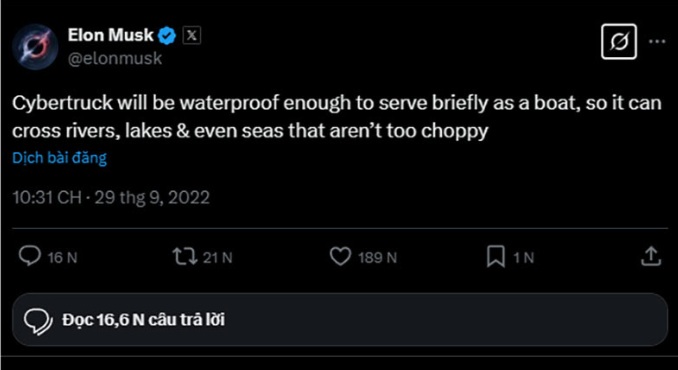Click the blue verified checkmark badge
This screenshot has width=678, height=370.
[167, 36]
